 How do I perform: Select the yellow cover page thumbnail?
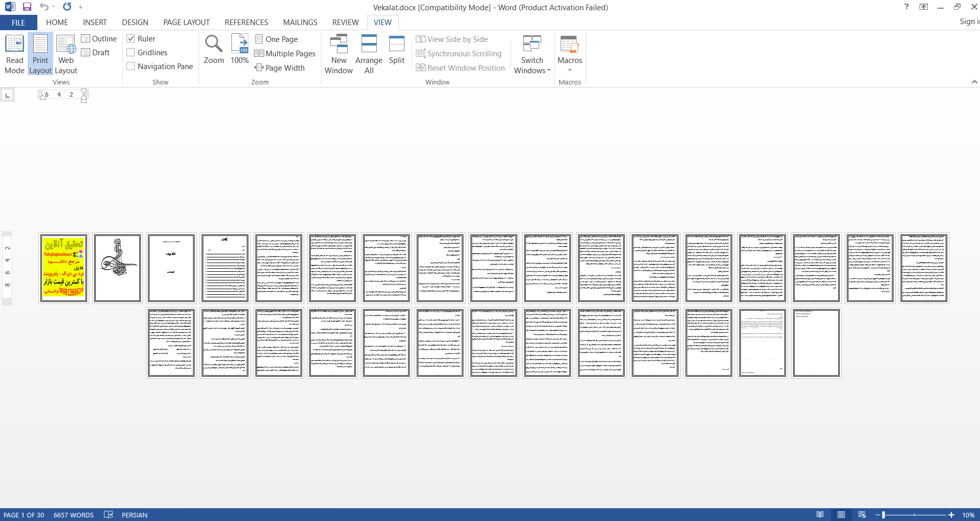click(x=63, y=268)
